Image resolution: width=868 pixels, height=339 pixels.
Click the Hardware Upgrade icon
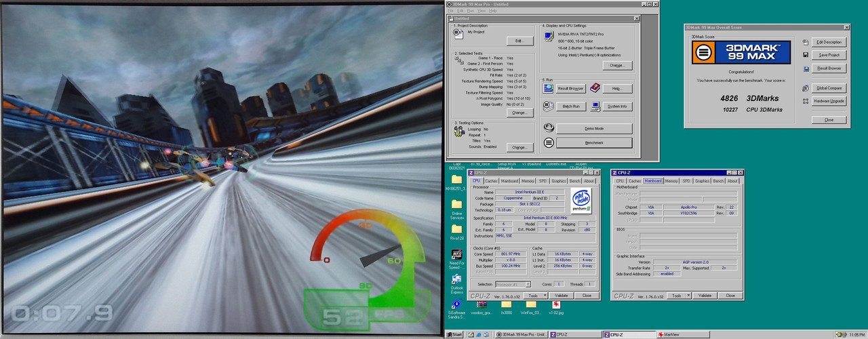[x=805, y=101]
